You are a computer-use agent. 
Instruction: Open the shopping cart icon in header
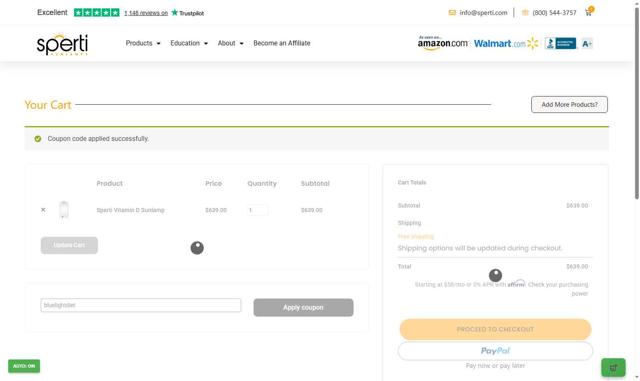(x=589, y=11)
